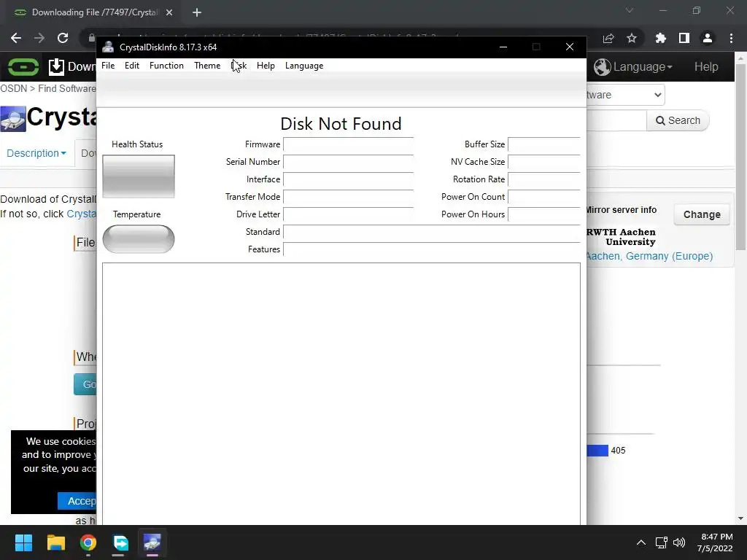The height and width of the screenshot is (560, 747).
Task: Open the OSDN Language dropdown
Action: point(633,66)
